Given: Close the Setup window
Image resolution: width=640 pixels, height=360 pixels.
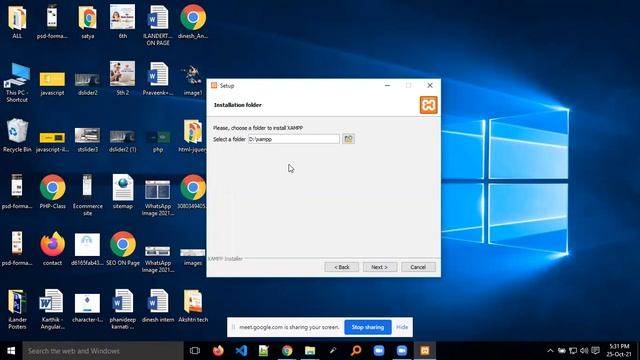Looking at the screenshot, I should (x=430, y=85).
